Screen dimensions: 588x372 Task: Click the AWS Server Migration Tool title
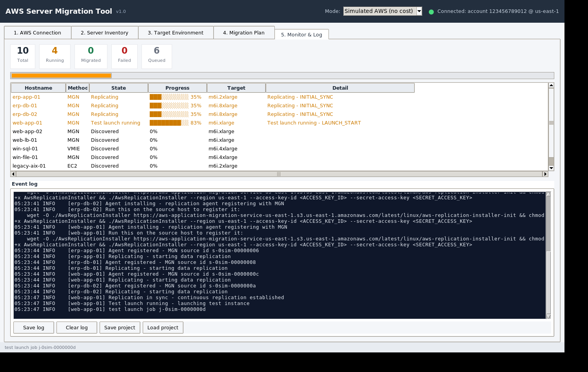tap(59, 11)
